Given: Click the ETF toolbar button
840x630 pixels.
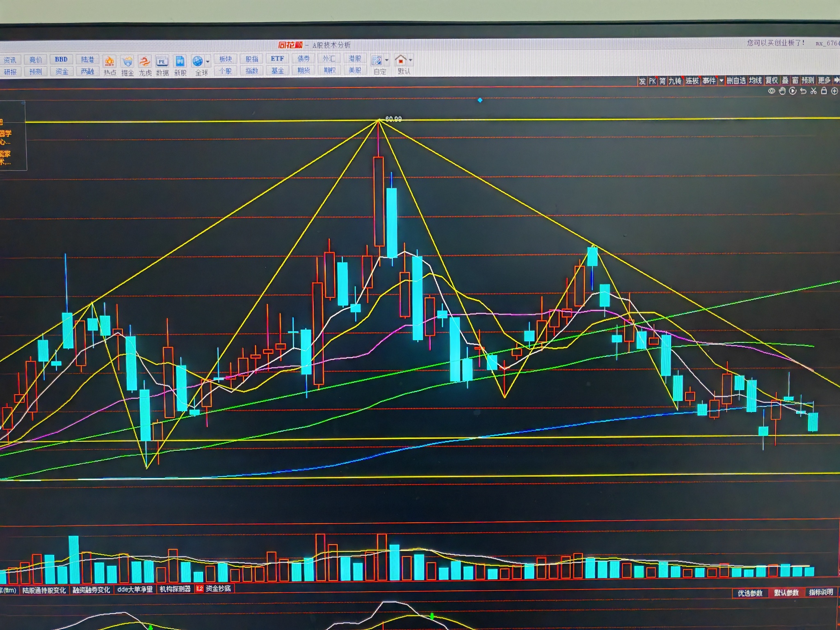Looking at the screenshot, I should click(x=277, y=59).
